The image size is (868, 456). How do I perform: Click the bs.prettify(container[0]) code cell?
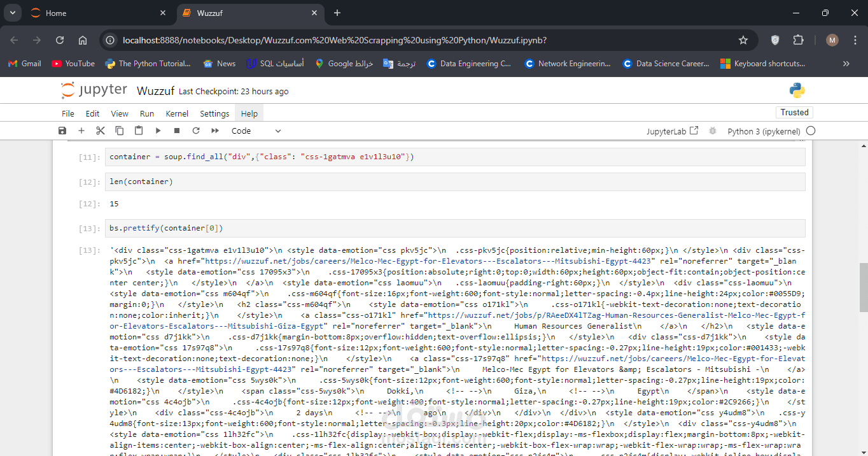(456, 228)
